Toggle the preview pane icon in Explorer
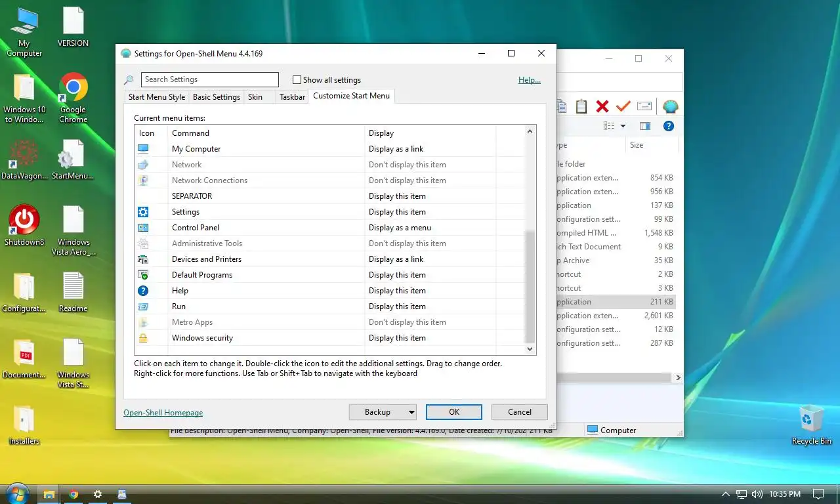Screen dimensions: 840x504 coord(645,126)
